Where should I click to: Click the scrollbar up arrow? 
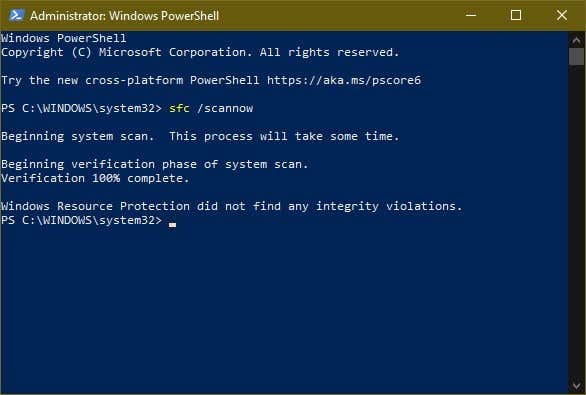(x=576, y=39)
